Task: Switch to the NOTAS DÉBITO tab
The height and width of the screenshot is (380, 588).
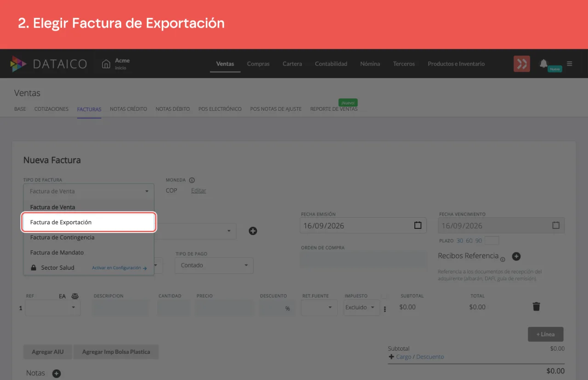Action: (x=173, y=109)
